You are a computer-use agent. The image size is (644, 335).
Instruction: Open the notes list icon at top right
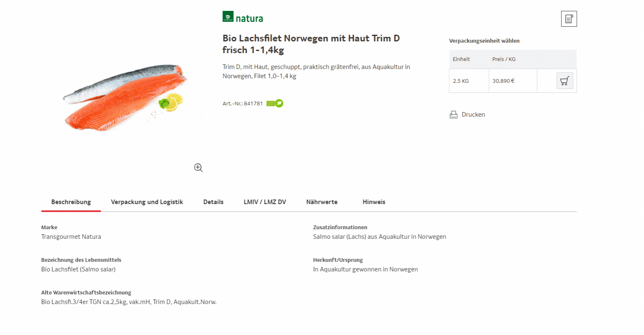569,19
